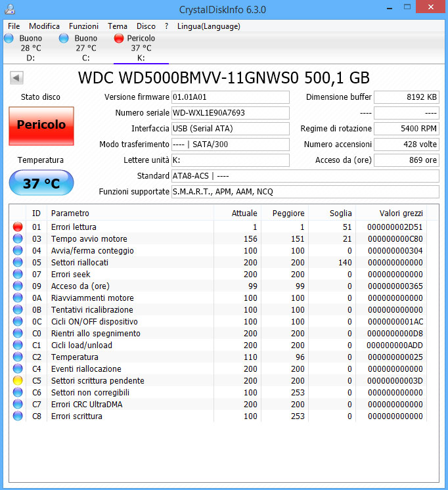Click the Peggiore column header
This screenshot has height=490, width=448.
[x=285, y=213]
